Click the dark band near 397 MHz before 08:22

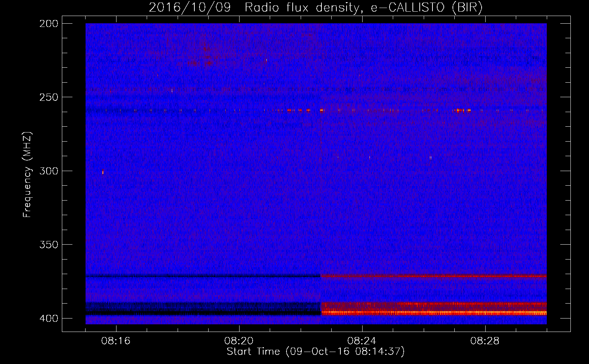tap(203, 313)
